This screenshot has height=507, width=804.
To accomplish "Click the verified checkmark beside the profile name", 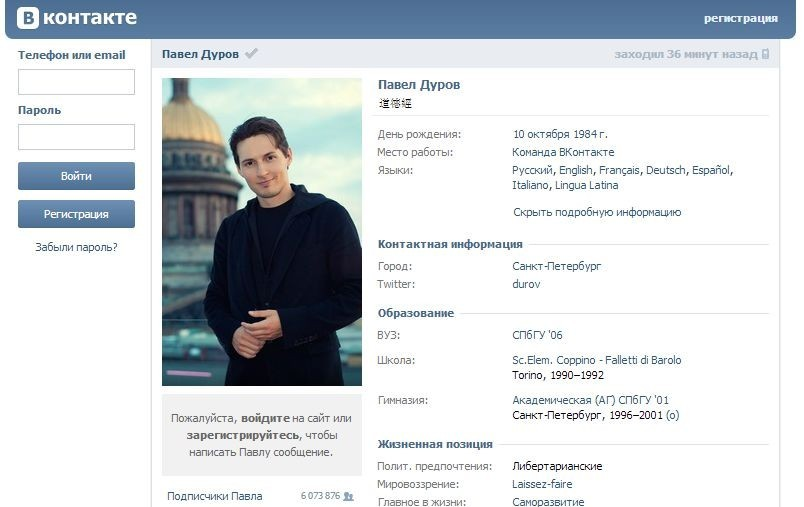I will coord(251,54).
